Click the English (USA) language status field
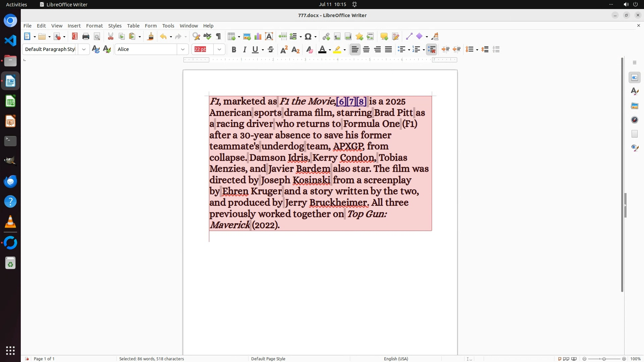644x362 pixels. tap(396, 359)
